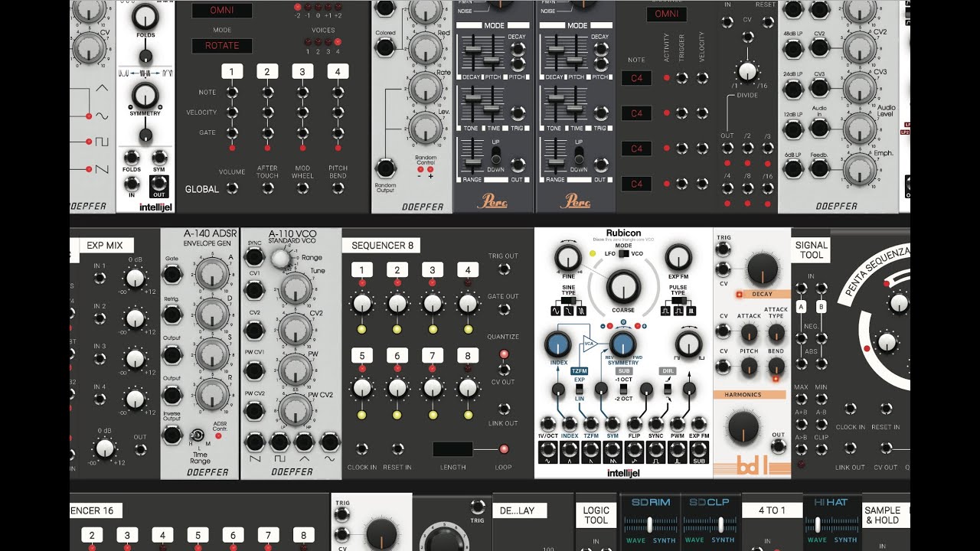
Task: Click the intellijel wavefolder OUT jack
Action: (x=158, y=184)
